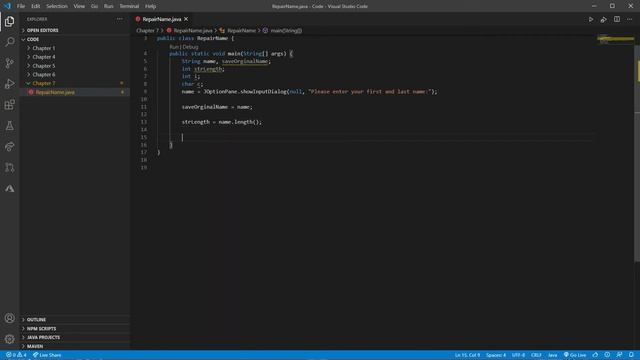
Task: Split the editor to the right
Action: [x=617, y=19]
